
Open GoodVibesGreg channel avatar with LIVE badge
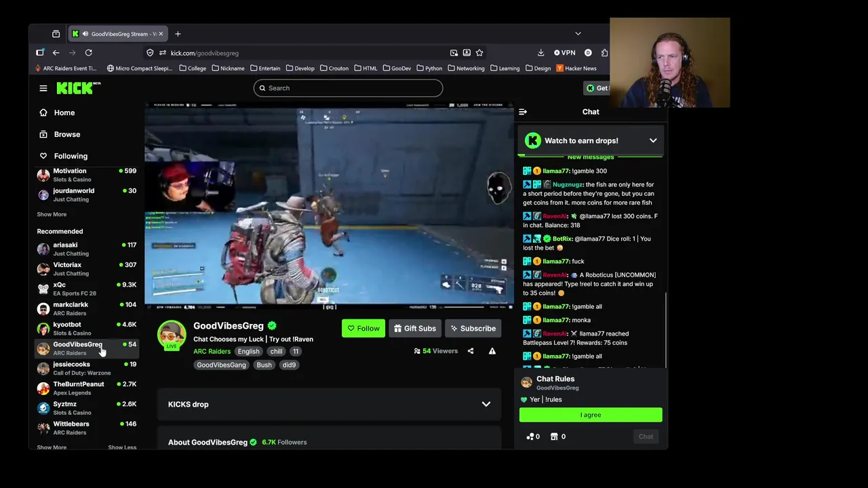click(172, 335)
